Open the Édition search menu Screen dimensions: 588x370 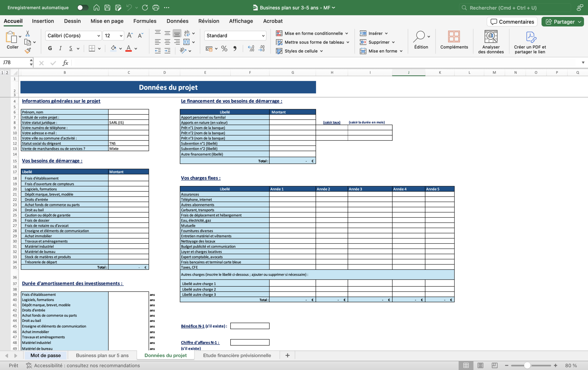(421, 40)
